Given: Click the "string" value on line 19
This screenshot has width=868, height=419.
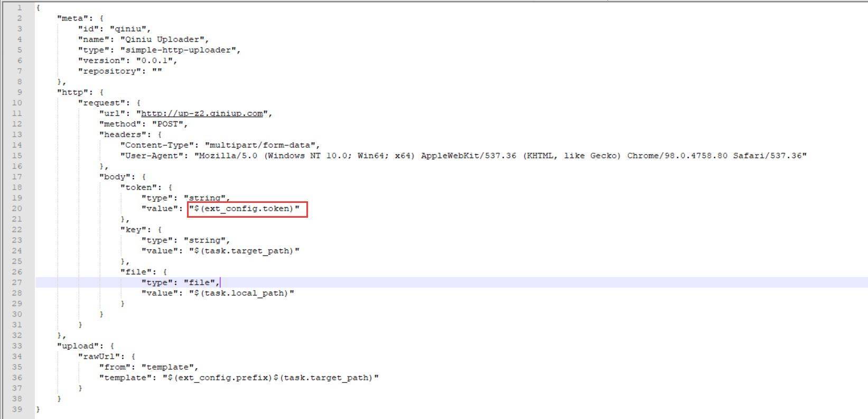Looking at the screenshot, I should click(204, 198).
